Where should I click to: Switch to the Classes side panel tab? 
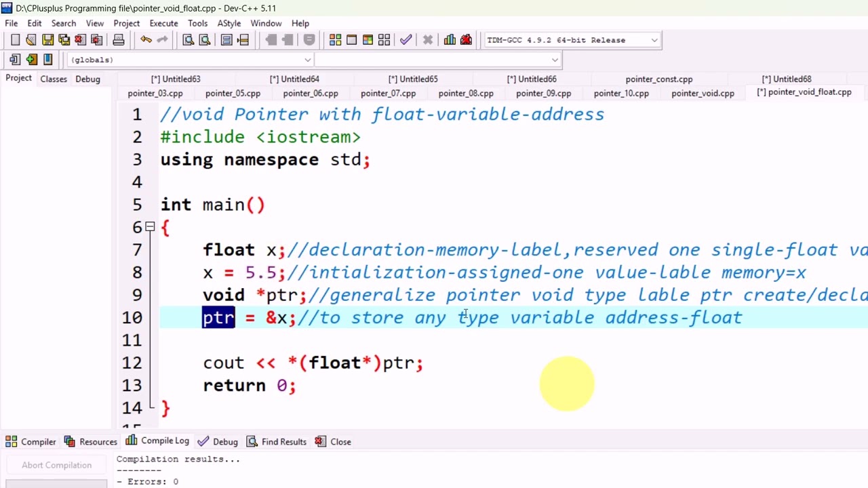[54, 79]
